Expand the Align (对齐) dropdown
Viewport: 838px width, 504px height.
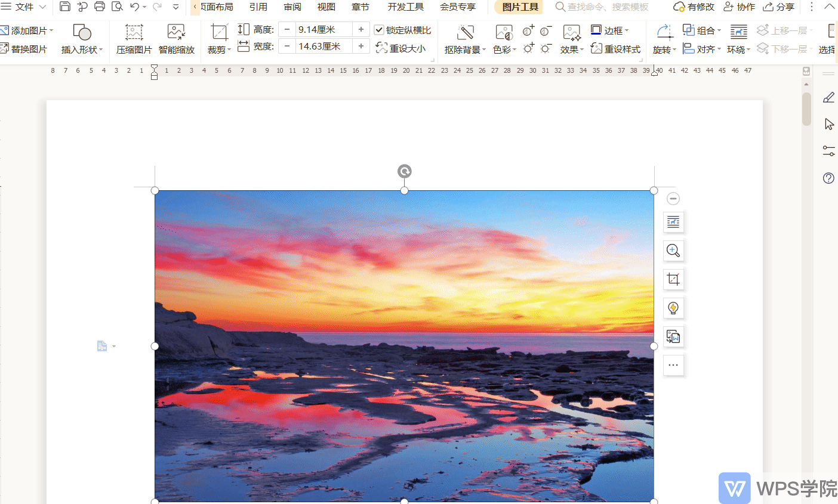[x=719, y=50]
